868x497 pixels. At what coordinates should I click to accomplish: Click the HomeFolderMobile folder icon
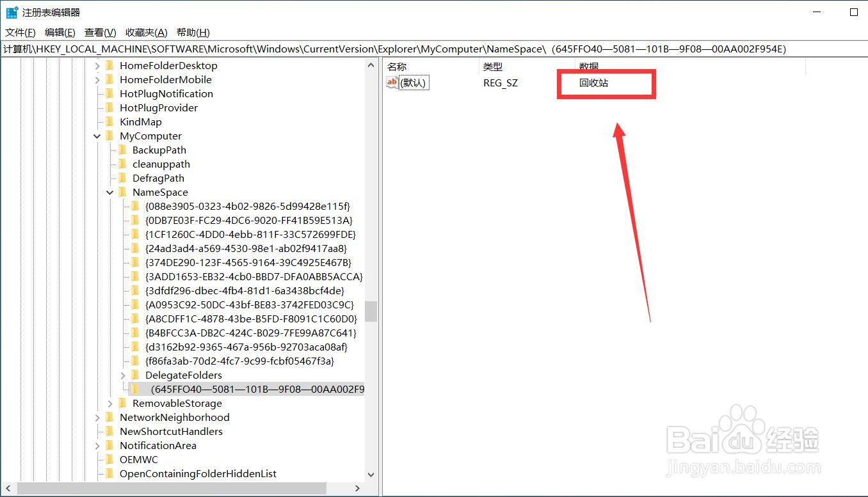click(109, 79)
